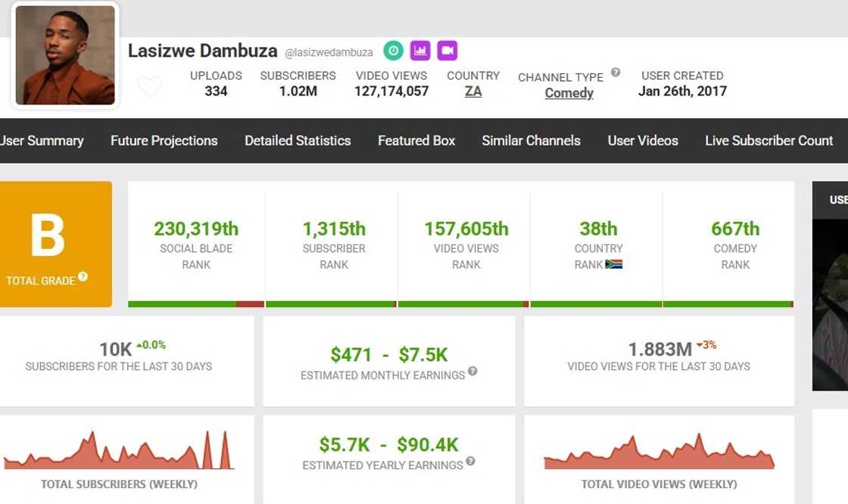
Task: Click the South Africa flag icon
Action: pos(613,264)
